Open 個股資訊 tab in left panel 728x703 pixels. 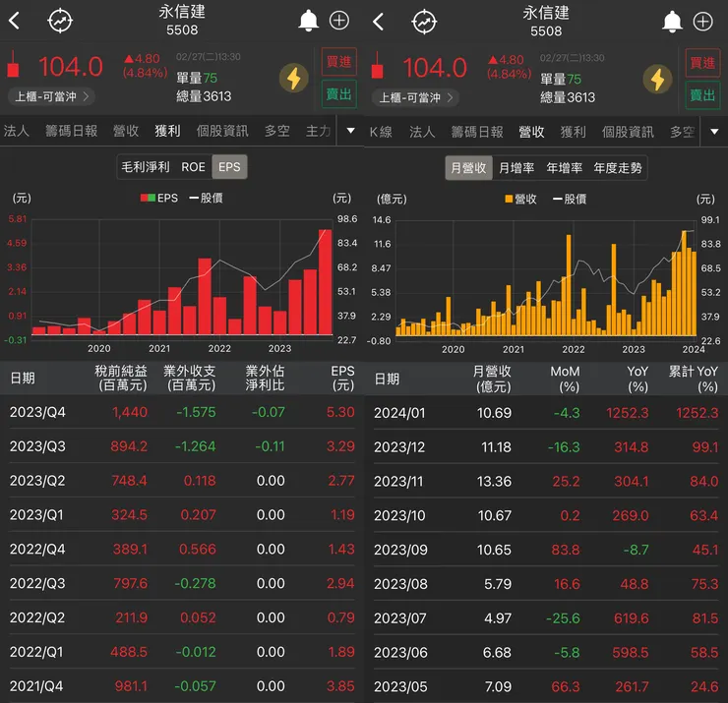click(222, 131)
